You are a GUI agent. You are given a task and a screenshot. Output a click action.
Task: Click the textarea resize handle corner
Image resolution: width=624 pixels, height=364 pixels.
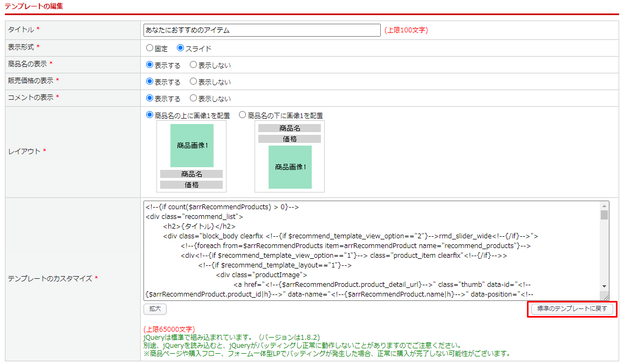606,297
